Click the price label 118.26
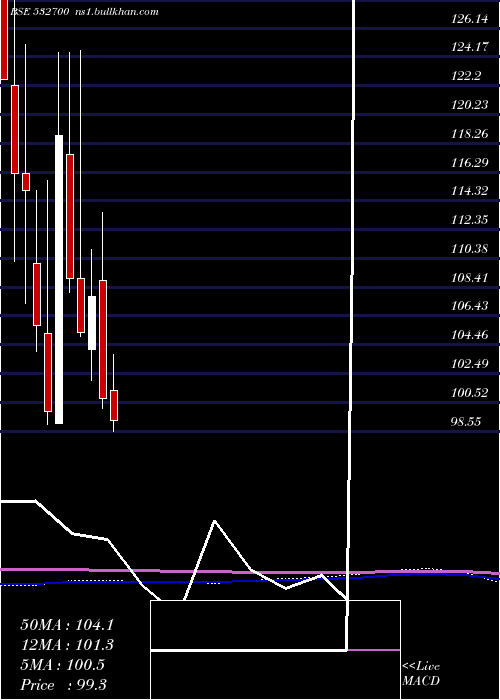The image size is (500, 700). tap(470, 133)
